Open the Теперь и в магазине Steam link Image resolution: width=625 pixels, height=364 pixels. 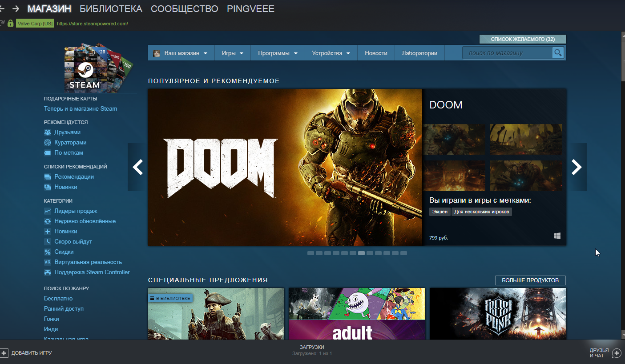click(x=81, y=109)
